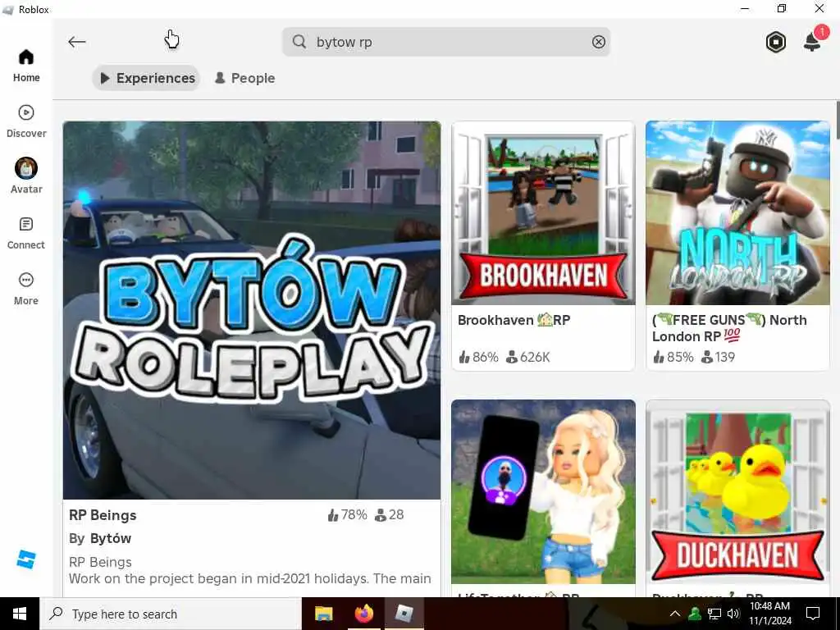Click the Roblox Studio icon in sidebar
Image resolution: width=840 pixels, height=630 pixels.
(25, 559)
